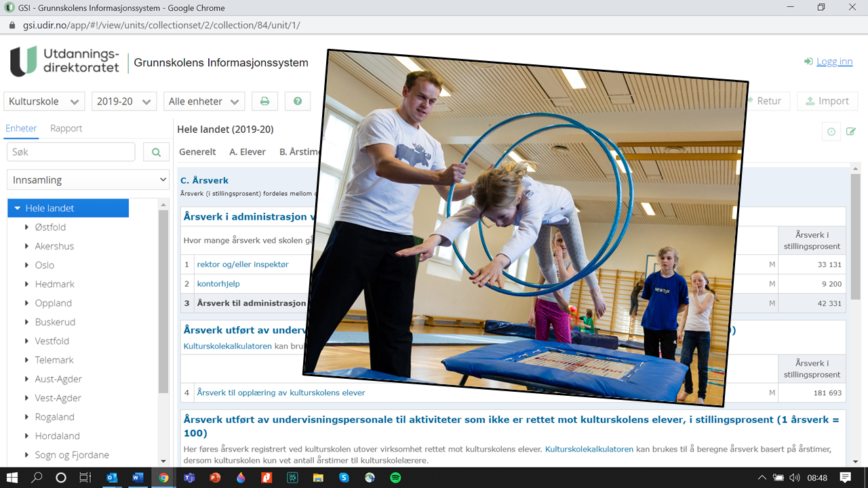Open the A. Elever tab
Screen dimensions: 868x488
click(x=248, y=152)
